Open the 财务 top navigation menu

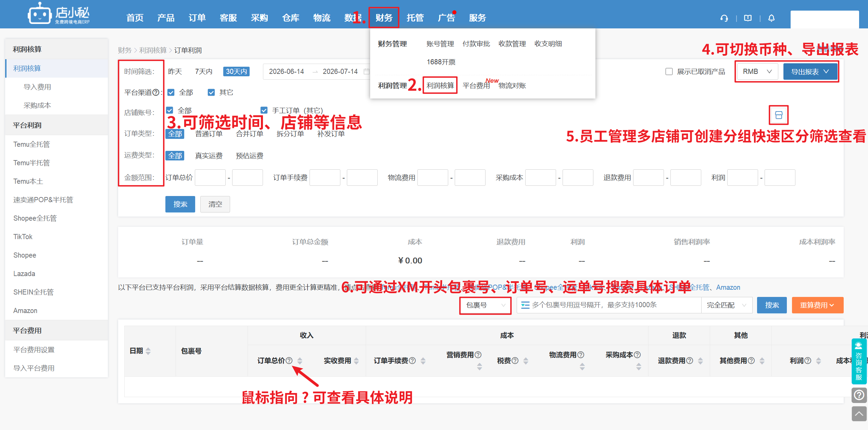tap(384, 18)
